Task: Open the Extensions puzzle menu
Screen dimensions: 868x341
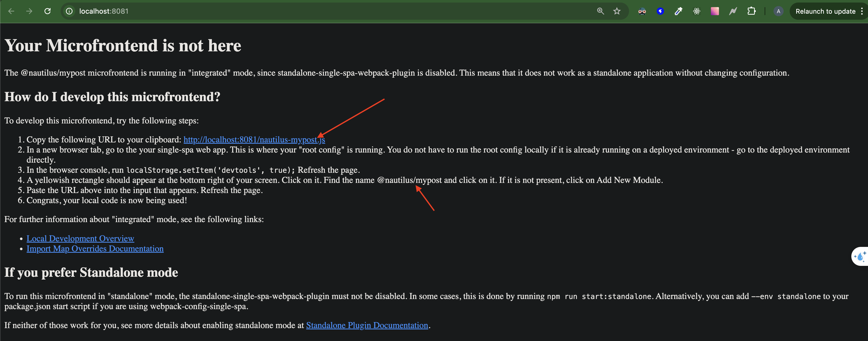Action: 751,11
